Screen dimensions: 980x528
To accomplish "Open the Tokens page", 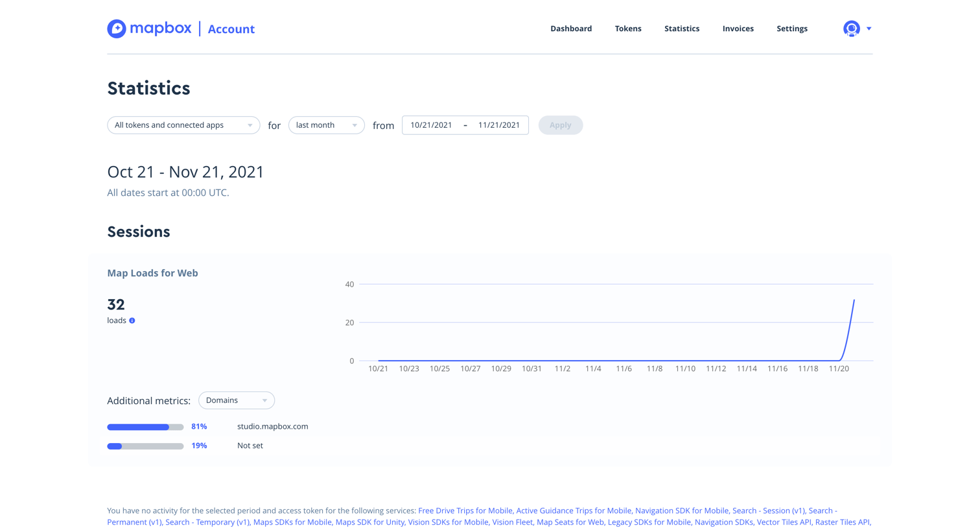I will pyautogui.click(x=628, y=29).
